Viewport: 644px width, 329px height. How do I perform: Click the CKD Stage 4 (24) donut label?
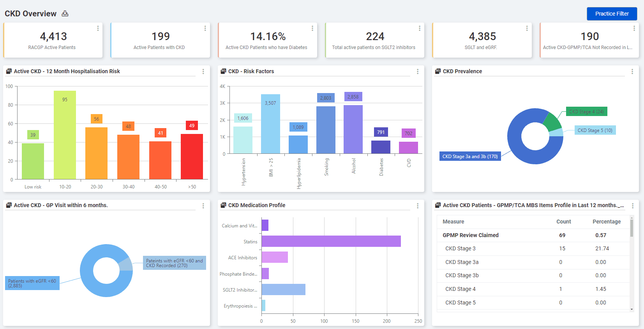click(586, 112)
